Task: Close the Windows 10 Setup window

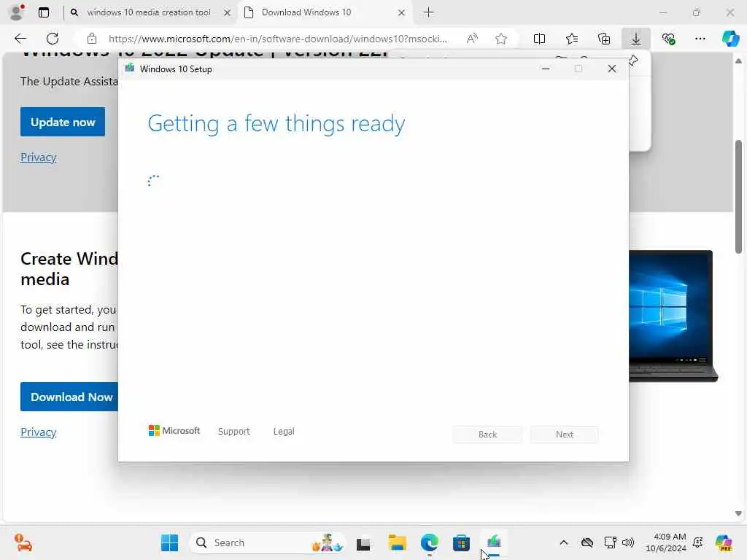Action: [x=612, y=69]
